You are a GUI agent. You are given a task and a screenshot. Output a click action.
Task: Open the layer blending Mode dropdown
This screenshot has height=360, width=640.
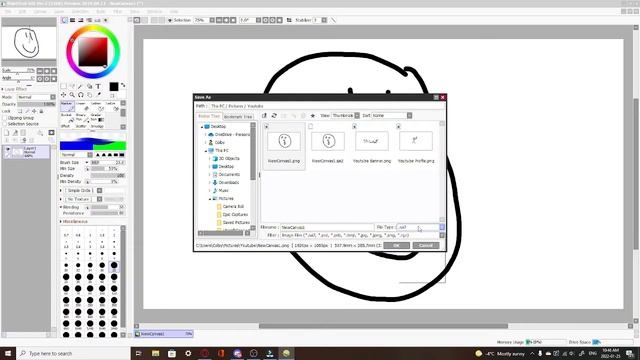click(53, 97)
